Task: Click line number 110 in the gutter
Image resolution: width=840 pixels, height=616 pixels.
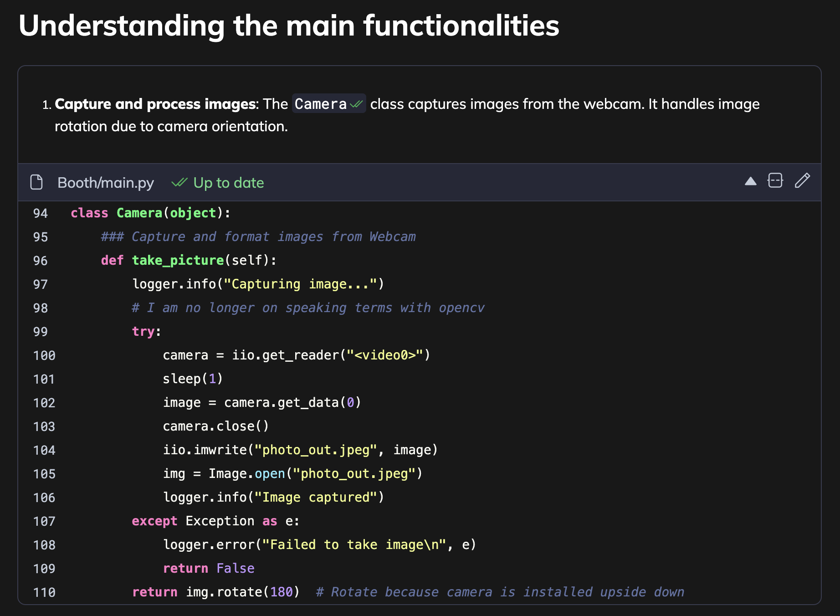Action: [44, 592]
